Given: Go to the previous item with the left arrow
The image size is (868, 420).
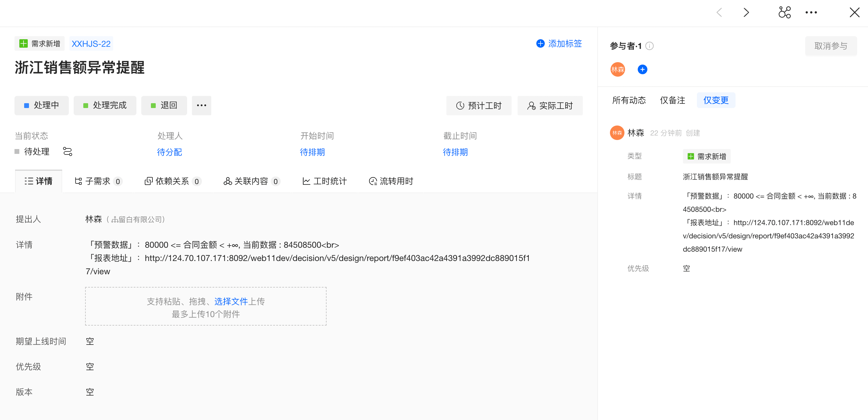Looking at the screenshot, I should (719, 12).
